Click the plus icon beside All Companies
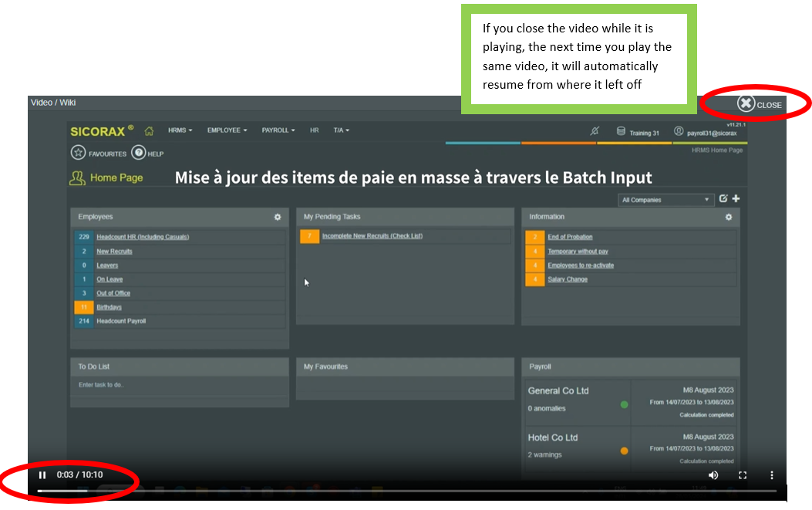This screenshot has height=510, width=812. click(736, 199)
